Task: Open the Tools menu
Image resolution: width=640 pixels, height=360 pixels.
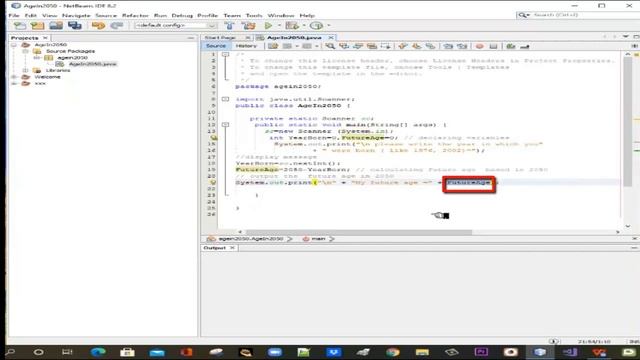Action: [x=254, y=15]
